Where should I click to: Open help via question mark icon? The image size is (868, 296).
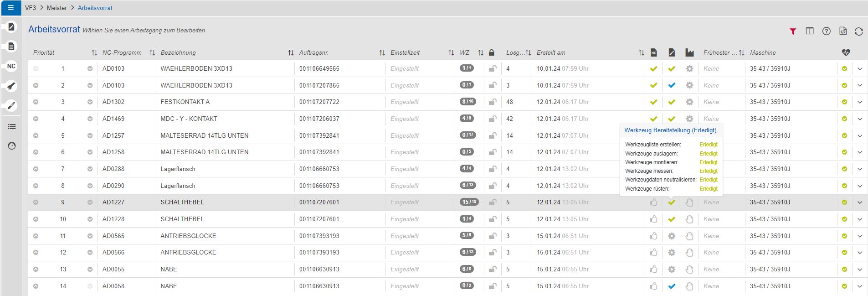[x=826, y=31]
